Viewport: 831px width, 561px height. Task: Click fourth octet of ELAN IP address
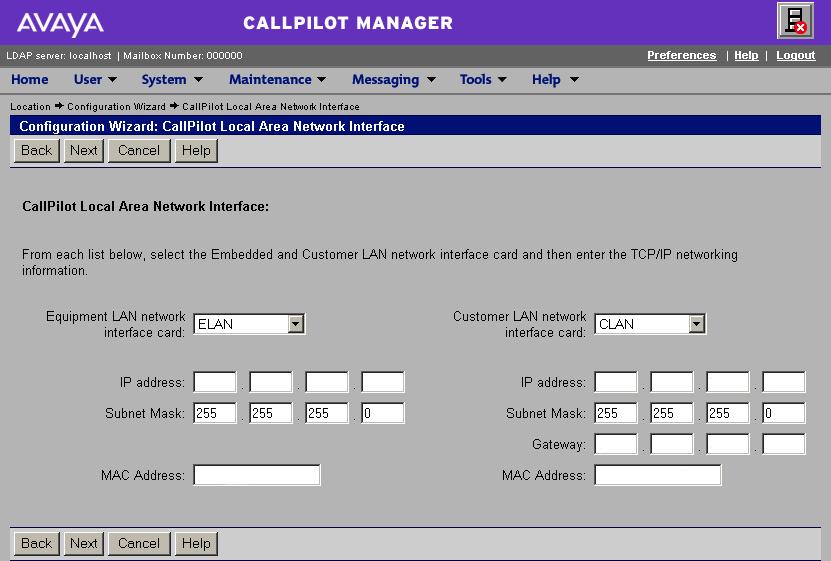click(383, 382)
